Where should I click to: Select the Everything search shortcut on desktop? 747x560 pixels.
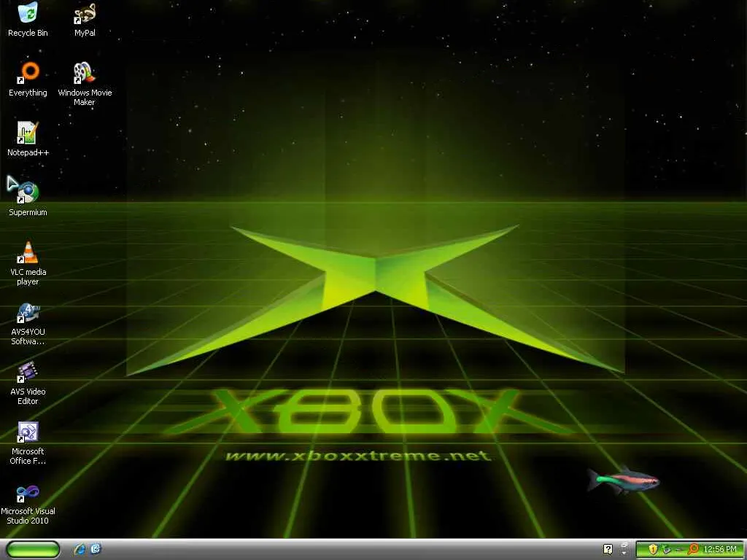[28, 79]
